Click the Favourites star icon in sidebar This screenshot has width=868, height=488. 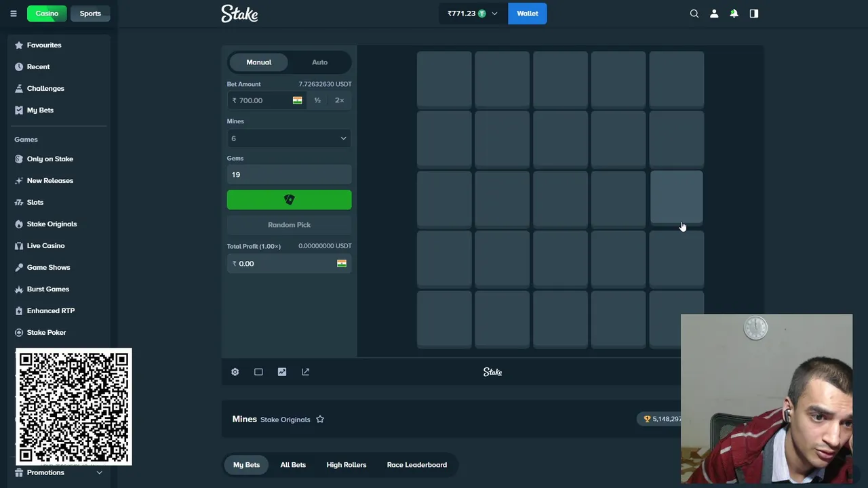pyautogui.click(x=19, y=45)
